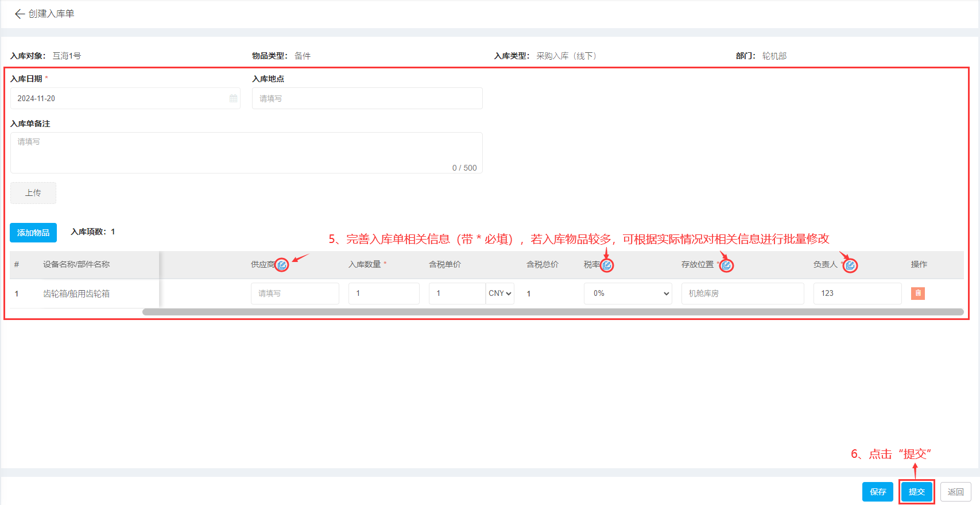
Task: Click the 设备名称/部件名称 column header
Action: tap(76, 264)
